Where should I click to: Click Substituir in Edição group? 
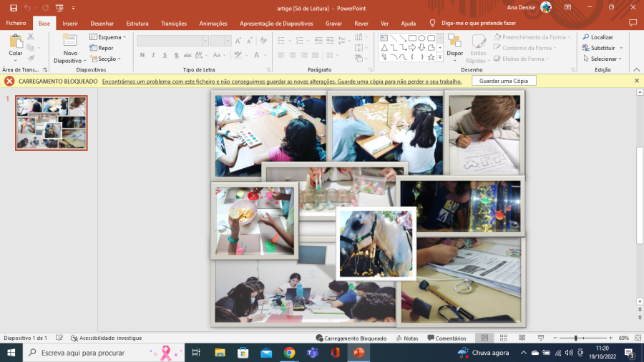click(x=602, y=48)
